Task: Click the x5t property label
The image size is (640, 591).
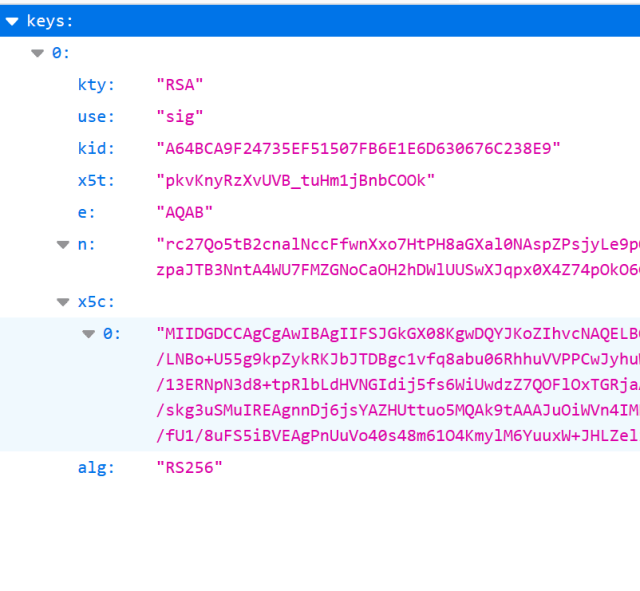Action: coord(96,181)
